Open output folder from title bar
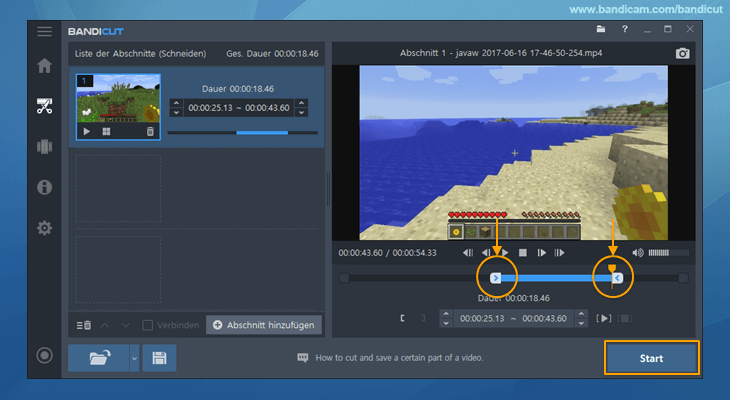Screen dimensions: 730x400 [601, 29]
